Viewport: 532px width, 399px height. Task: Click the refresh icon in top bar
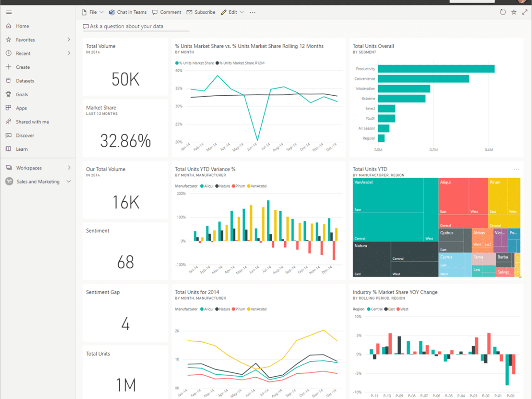503,12
